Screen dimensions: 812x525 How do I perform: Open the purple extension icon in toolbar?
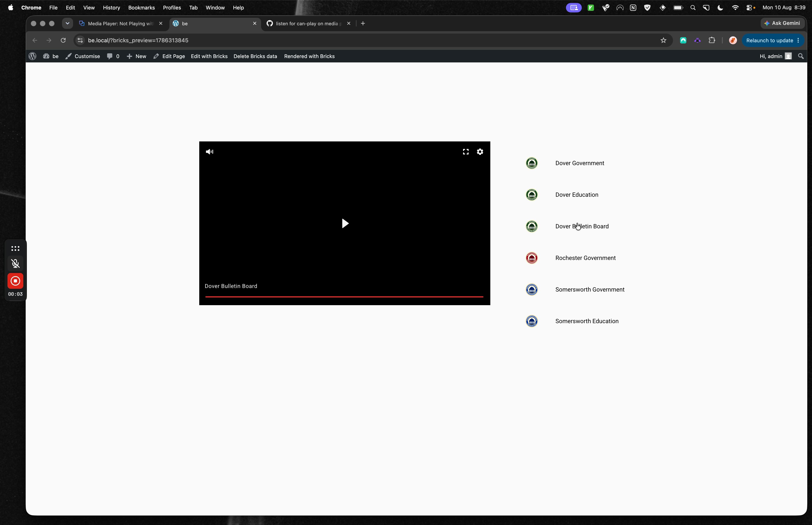[697, 40]
